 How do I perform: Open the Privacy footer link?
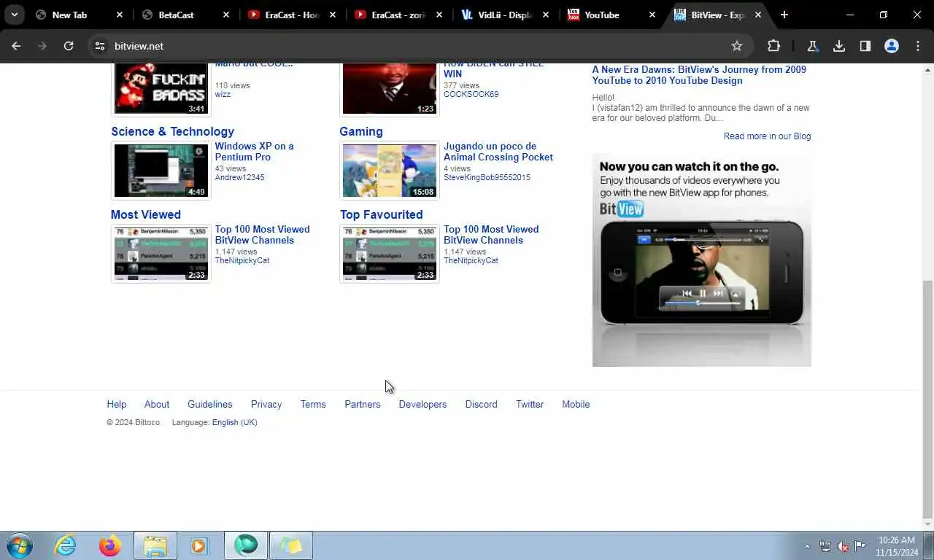266,404
